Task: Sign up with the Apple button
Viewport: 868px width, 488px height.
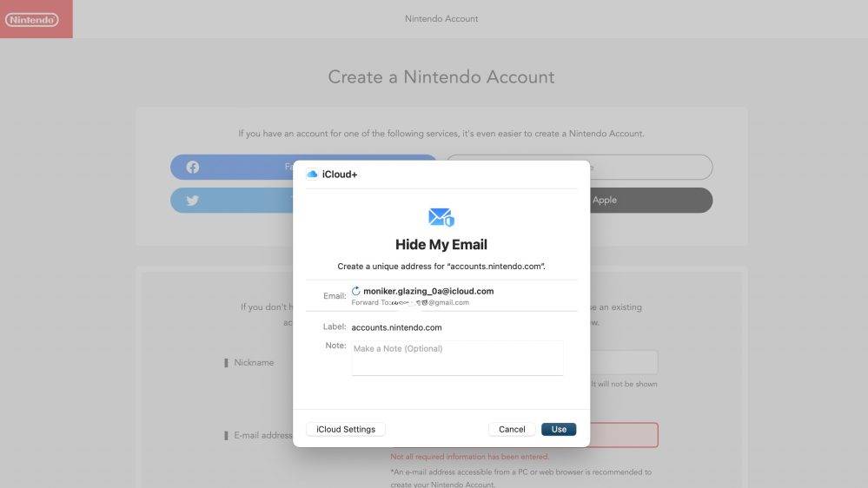Action: pos(650,200)
